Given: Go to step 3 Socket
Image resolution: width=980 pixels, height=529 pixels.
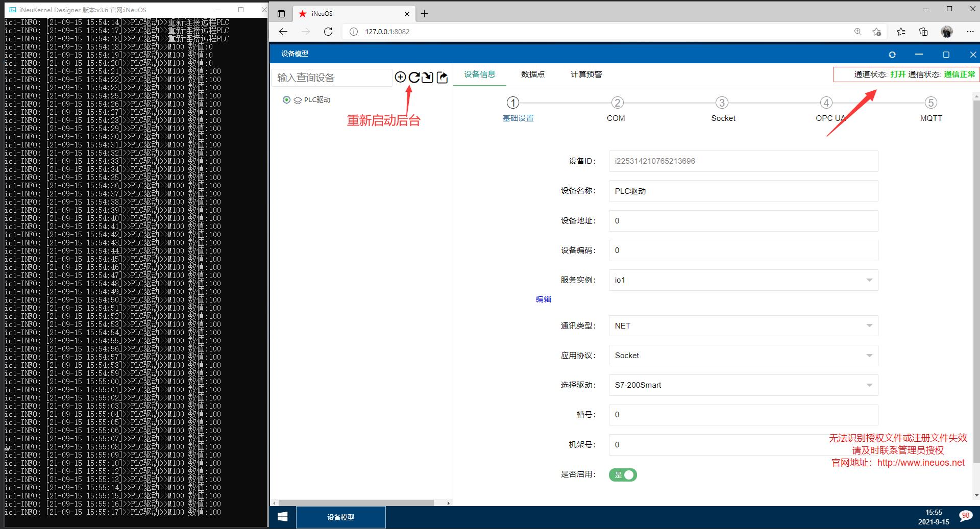Looking at the screenshot, I should pyautogui.click(x=722, y=103).
